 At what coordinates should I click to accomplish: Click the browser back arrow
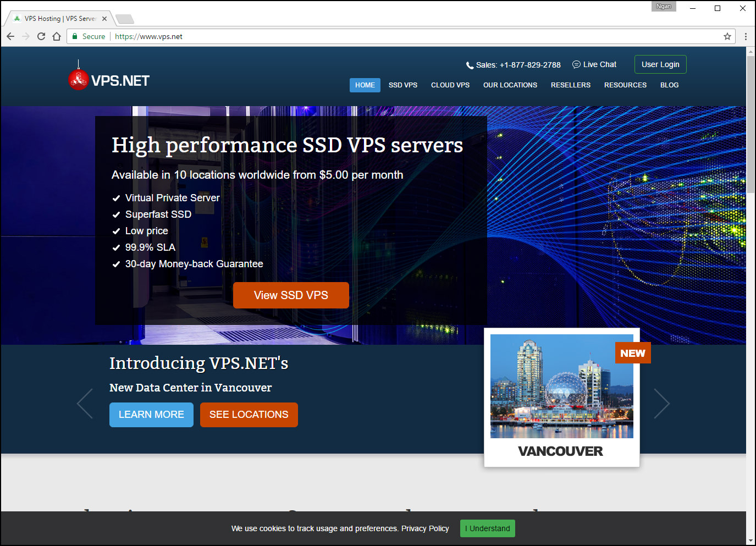pos(10,36)
